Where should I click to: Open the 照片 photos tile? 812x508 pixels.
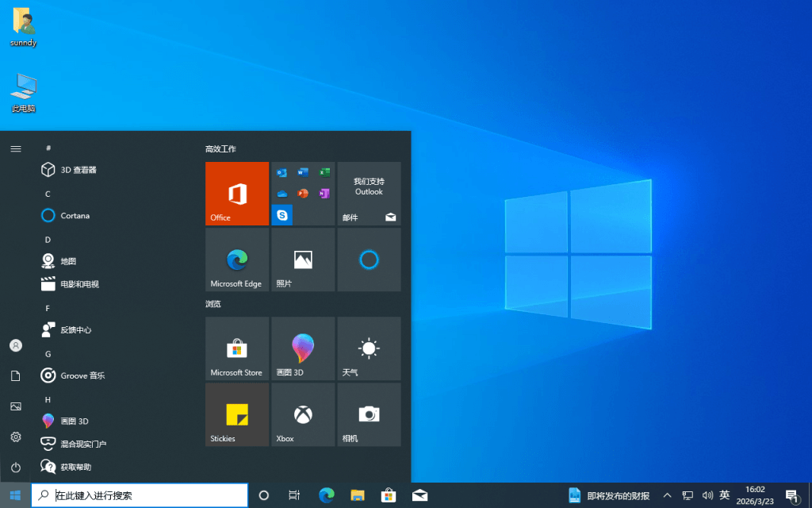pos(303,260)
